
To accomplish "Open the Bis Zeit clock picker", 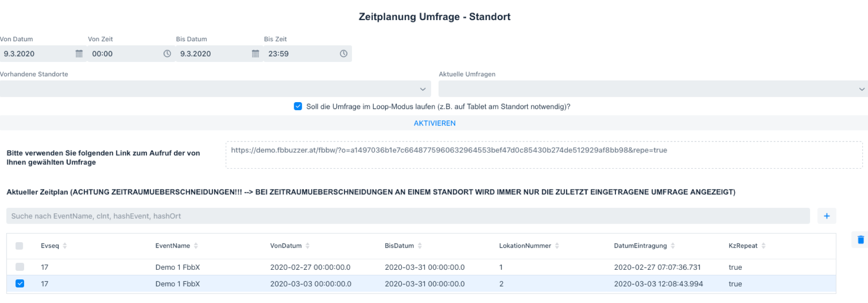I will [x=343, y=54].
